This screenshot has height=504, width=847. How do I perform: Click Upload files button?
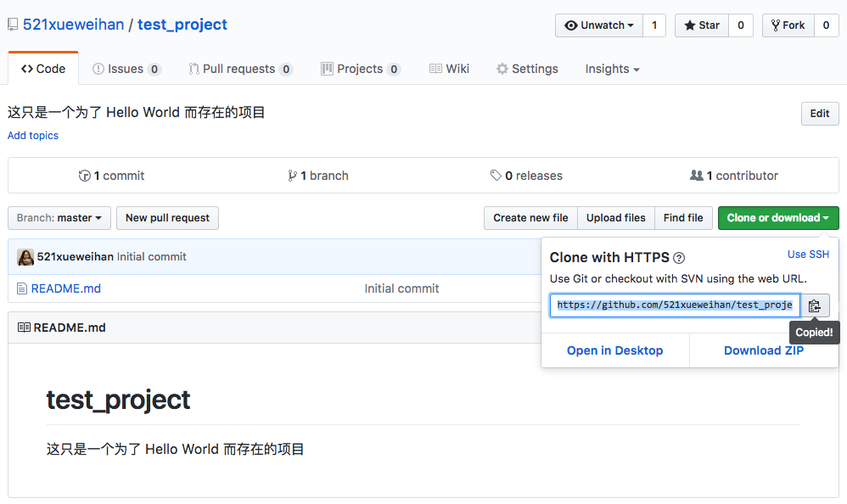[616, 218]
